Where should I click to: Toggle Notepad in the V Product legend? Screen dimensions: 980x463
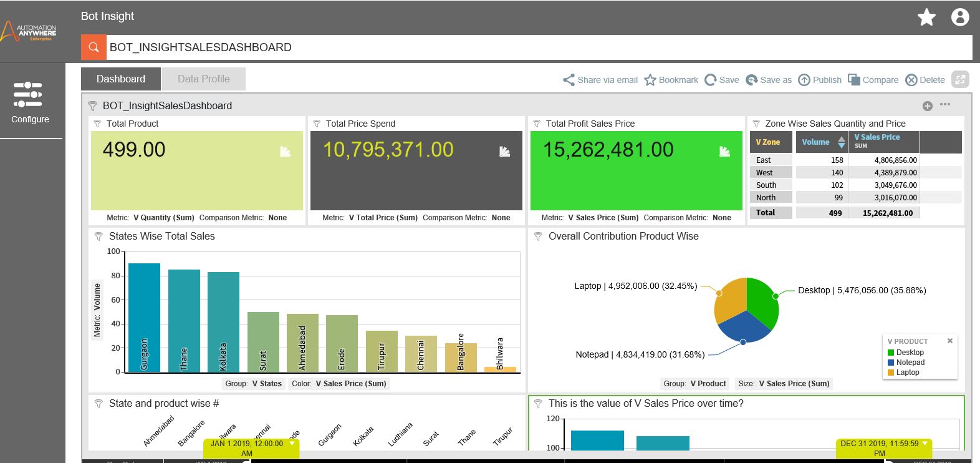click(x=910, y=363)
